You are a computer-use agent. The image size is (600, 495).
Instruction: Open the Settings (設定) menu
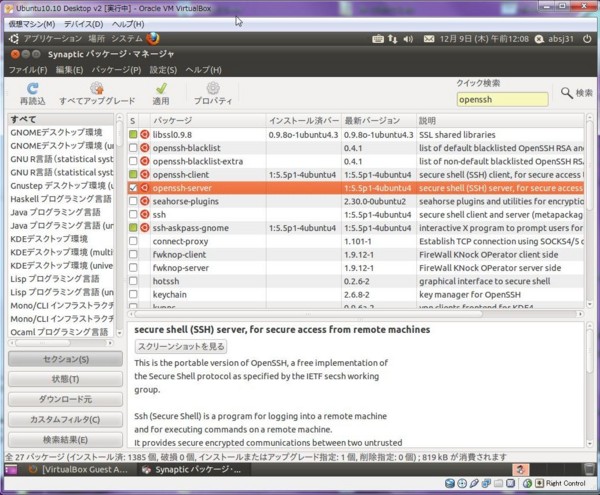tap(163, 70)
